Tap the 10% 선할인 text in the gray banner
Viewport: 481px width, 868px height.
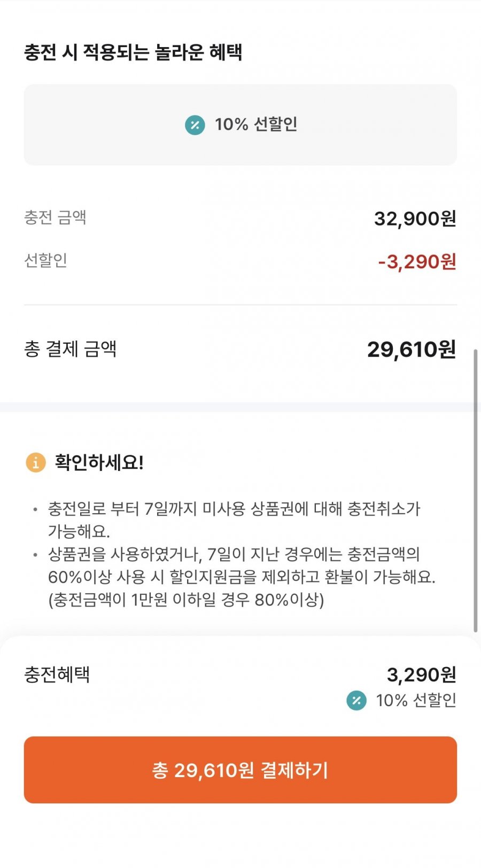(255, 125)
